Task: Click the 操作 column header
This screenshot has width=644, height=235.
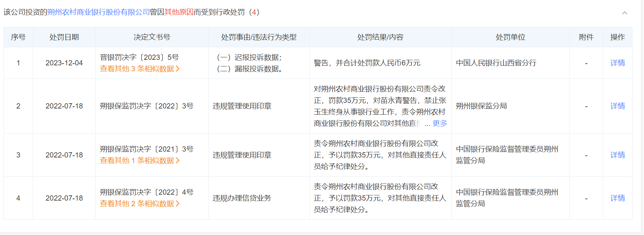Action: point(618,37)
